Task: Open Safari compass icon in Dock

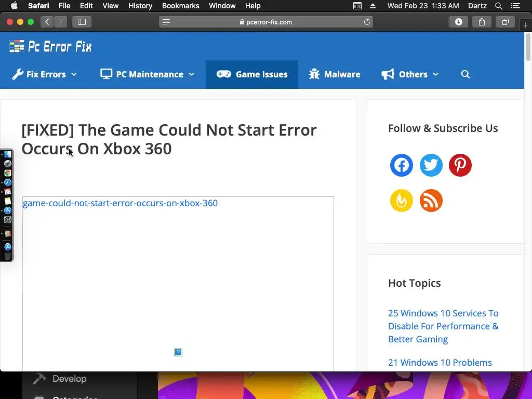Action: click(8, 182)
